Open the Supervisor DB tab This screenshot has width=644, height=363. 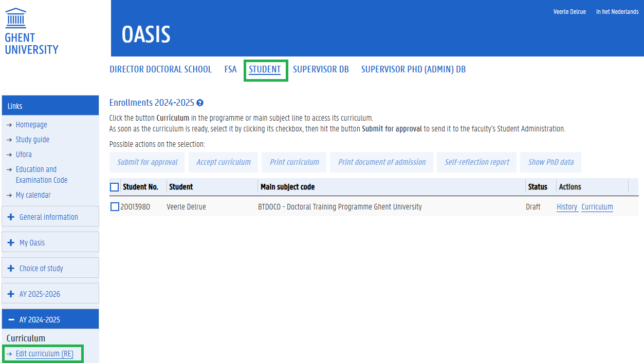(x=321, y=69)
